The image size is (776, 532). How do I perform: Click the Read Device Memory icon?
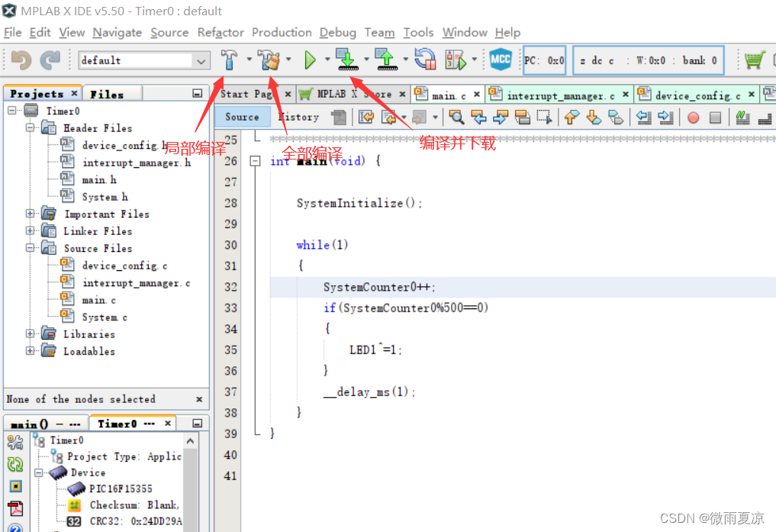[x=387, y=60]
